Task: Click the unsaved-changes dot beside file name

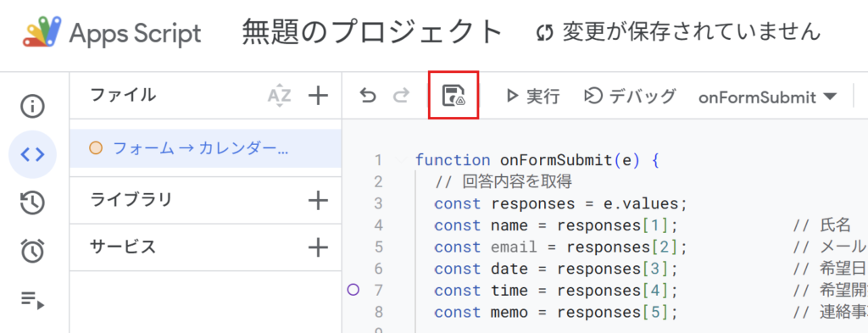Action: (96, 148)
